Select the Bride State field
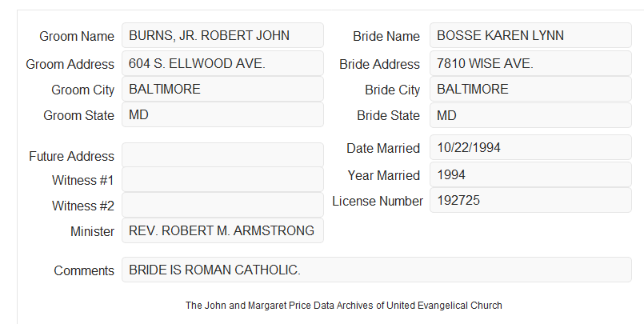The width and height of the screenshot is (644, 324). tap(530, 115)
